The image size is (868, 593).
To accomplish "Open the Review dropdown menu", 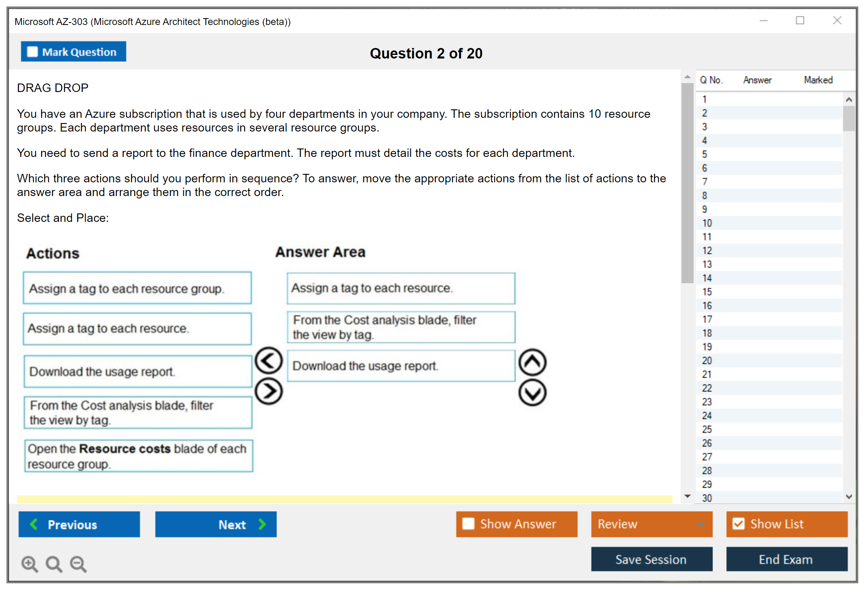I will pyautogui.click(x=652, y=524).
